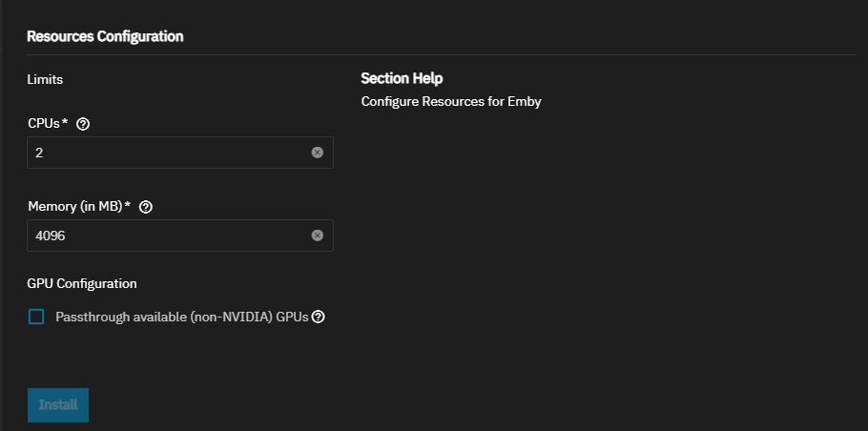Enable Passthrough available (non-NVIDIA) GPUs checkbox
868x431 pixels.
[x=36, y=317]
